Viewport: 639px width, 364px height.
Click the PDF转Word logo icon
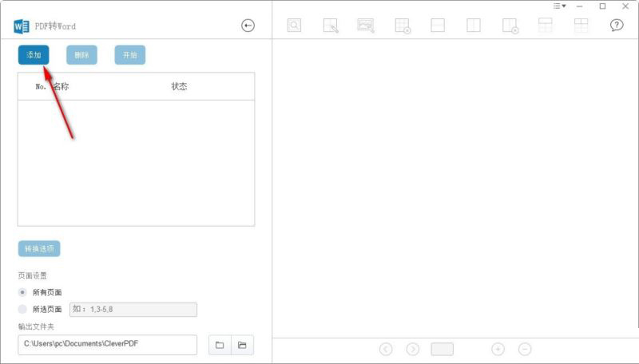click(22, 26)
